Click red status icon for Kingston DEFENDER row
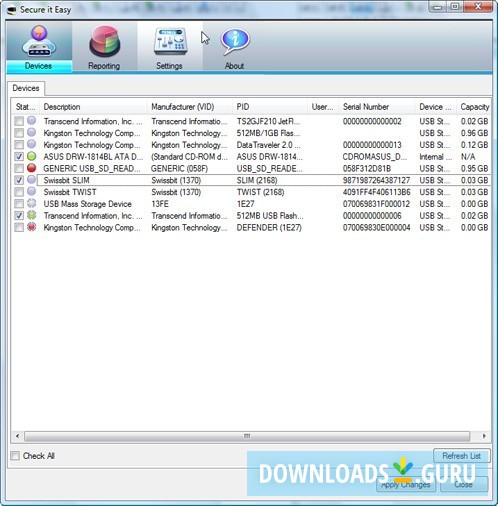 (x=31, y=227)
